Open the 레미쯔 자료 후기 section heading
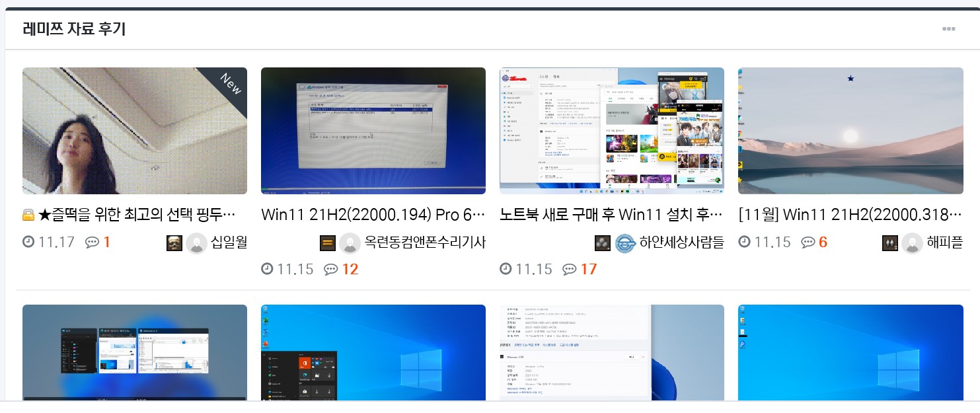Image resolution: width=980 pixels, height=413 pixels. tap(74, 29)
